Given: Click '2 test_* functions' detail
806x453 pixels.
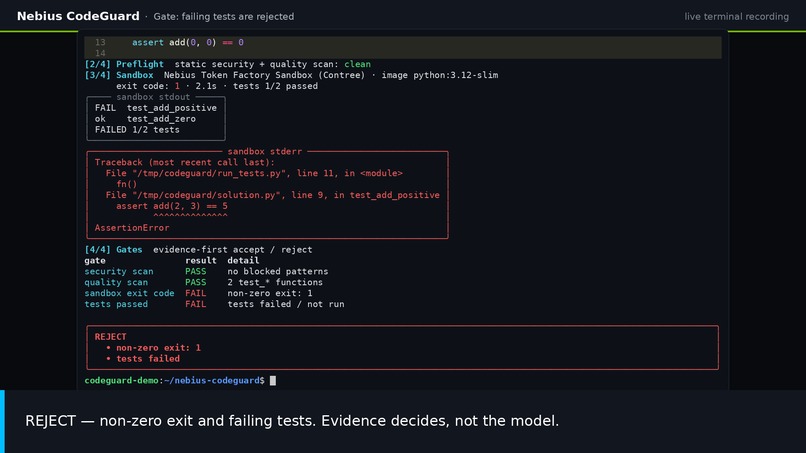Looking at the screenshot, I should pos(275,282).
